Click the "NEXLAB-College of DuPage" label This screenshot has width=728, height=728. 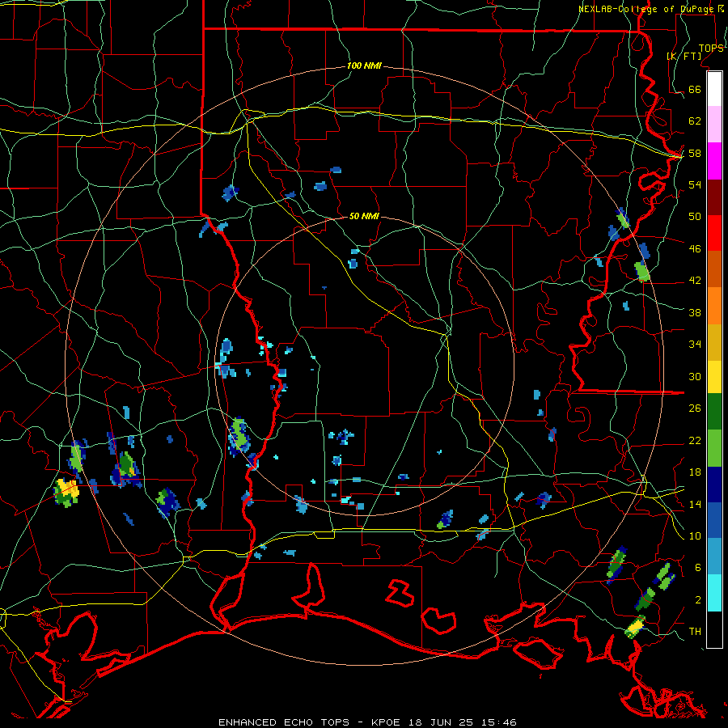tap(647, 9)
